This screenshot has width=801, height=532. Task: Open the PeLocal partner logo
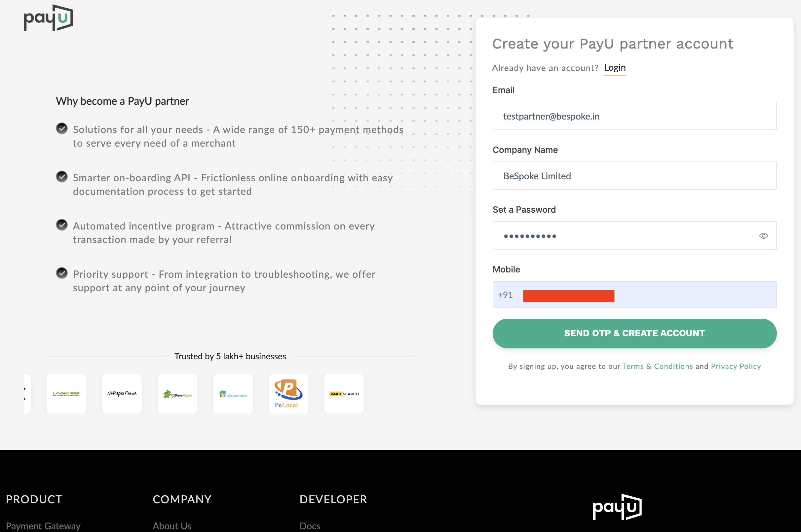pos(288,394)
